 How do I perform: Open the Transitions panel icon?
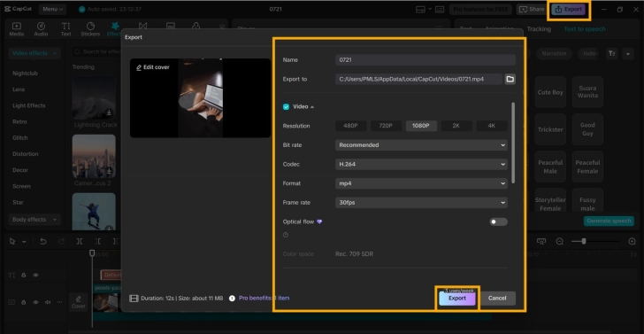(x=143, y=27)
